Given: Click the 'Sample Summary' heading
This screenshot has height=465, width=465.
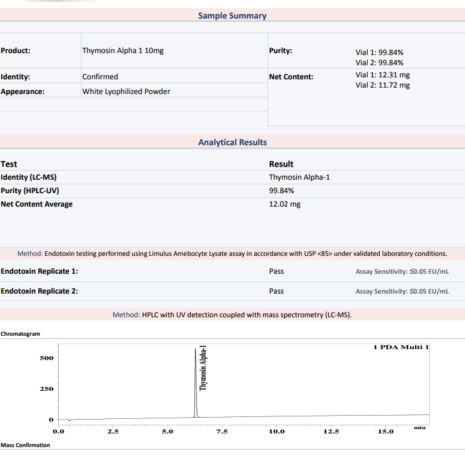Looking at the screenshot, I should click(232, 16).
